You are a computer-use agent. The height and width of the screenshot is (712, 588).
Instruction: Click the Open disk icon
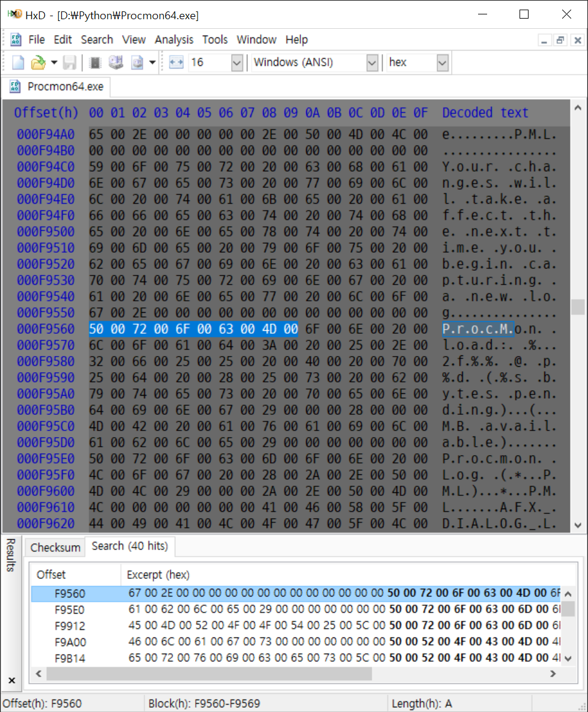(x=116, y=62)
